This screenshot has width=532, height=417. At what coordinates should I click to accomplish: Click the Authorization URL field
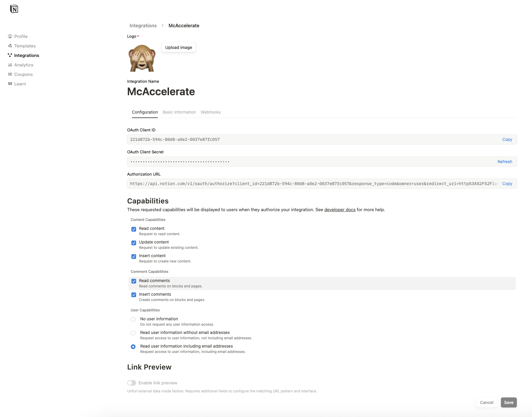tap(322, 184)
